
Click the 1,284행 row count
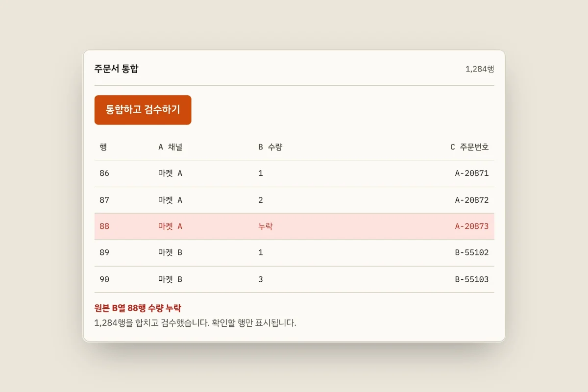point(479,69)
